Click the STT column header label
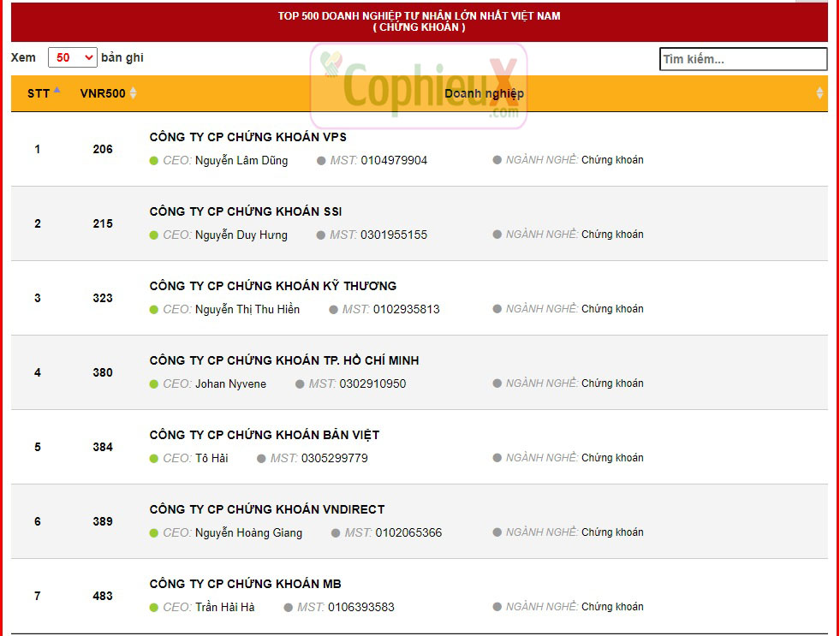 (39, 93)
